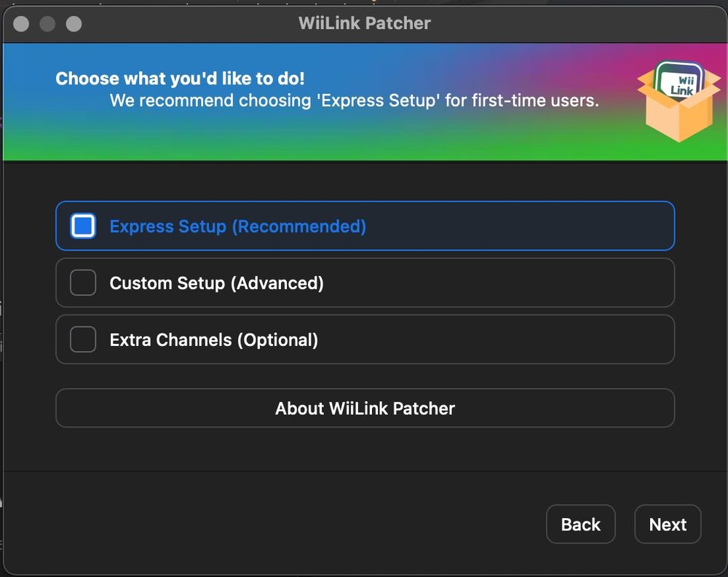Zoom the WiiLink Patcher window
Screen dimensions: 728x577
(x=74, y=24)
